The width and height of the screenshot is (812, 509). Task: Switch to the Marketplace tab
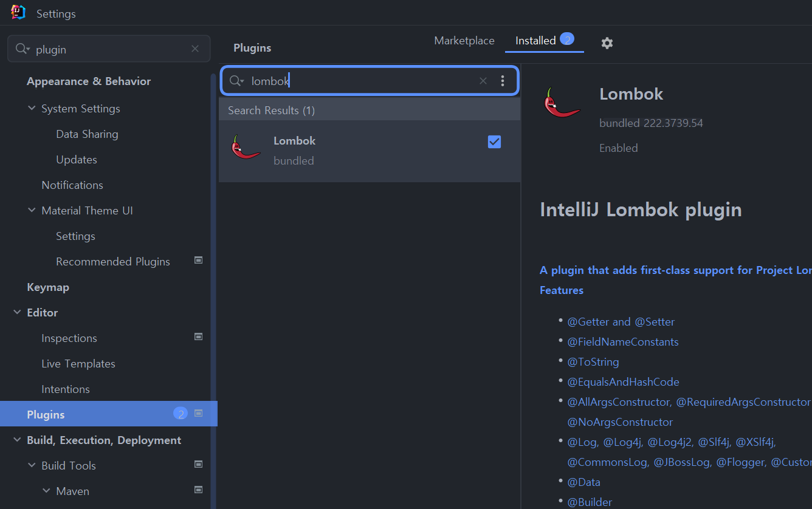click(x=464, y=41)
